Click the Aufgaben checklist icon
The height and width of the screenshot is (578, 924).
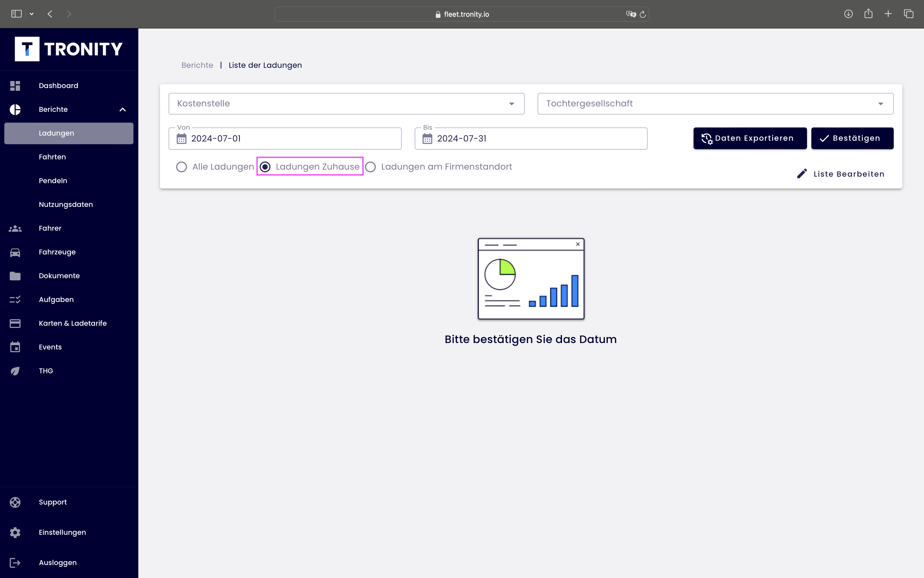point(15,300)
